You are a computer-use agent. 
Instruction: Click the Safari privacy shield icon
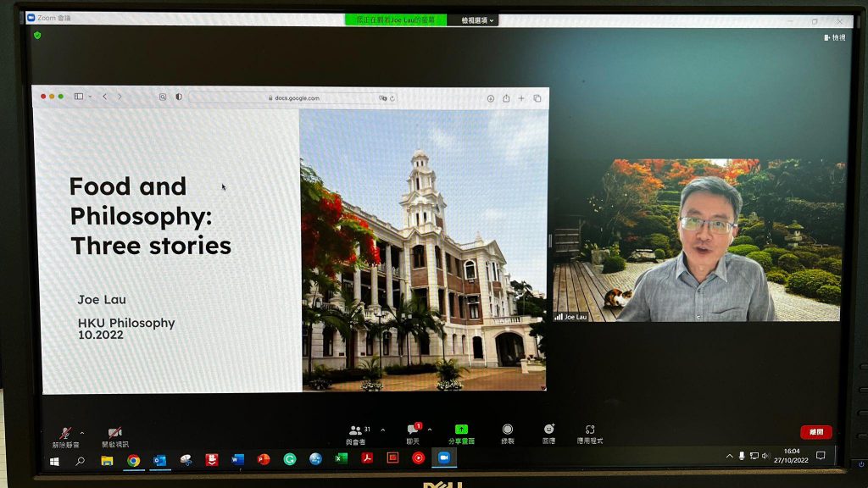[x=179, y=97]
